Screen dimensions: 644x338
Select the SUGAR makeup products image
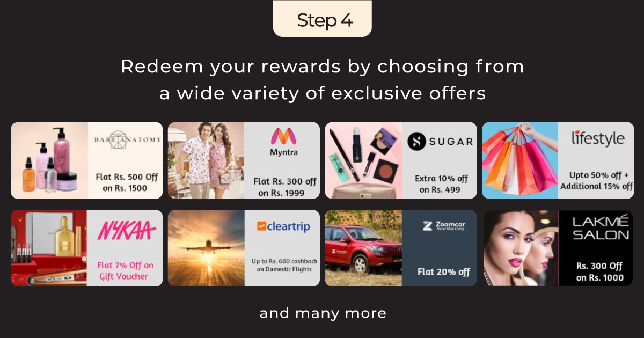coord(364,160)
